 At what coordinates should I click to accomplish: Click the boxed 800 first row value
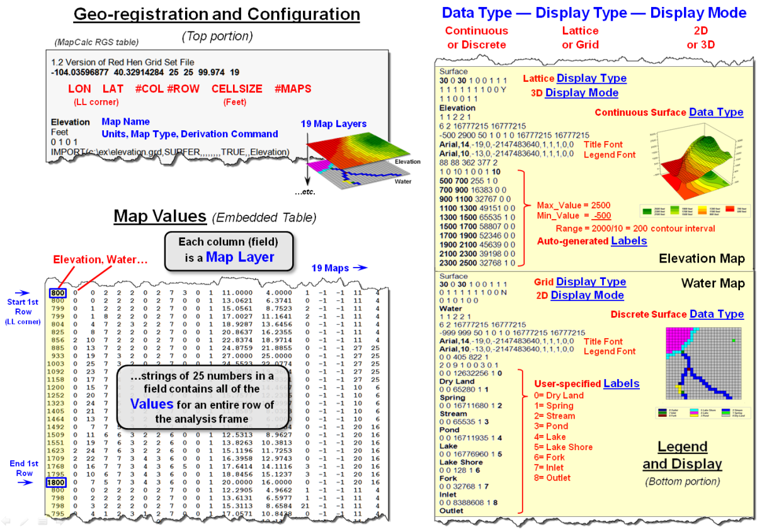[55, 293]
